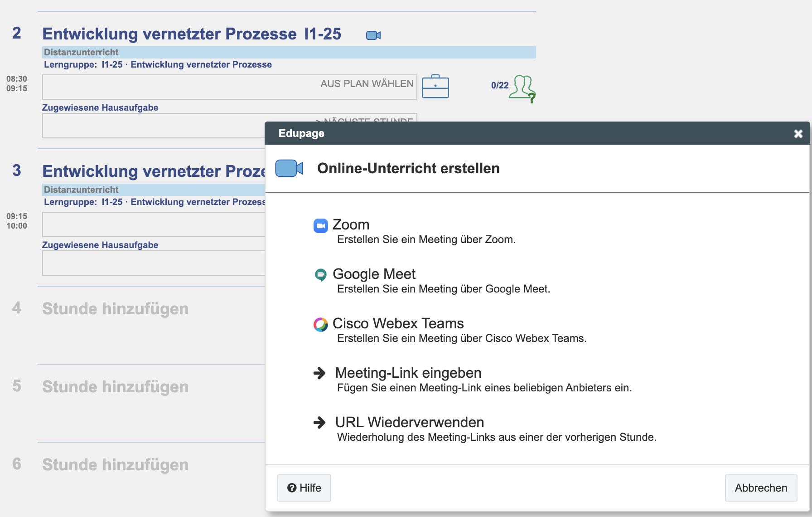Click the Zugewiesene Hausaufgabe field of lesson 3
The height and width of the screenshot is (517, 812).
[x=154, y=263]
